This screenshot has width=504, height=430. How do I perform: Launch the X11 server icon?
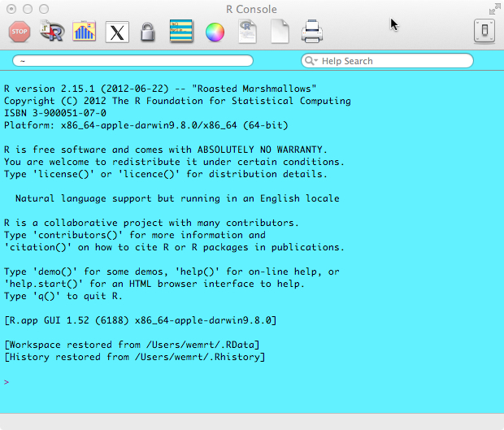point(118,32)
